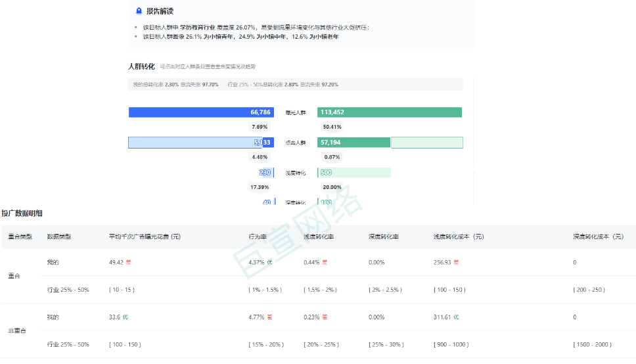Click the 浅度转化率 column header

pos(319,237)
